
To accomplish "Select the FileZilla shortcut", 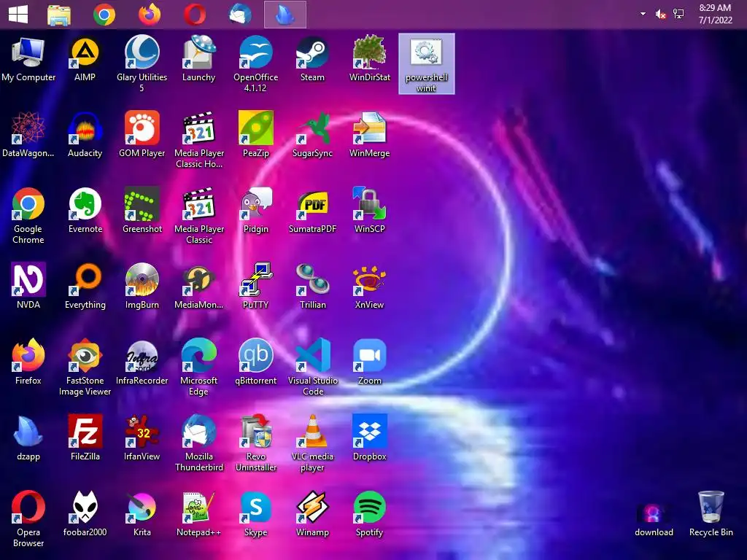I will pos(85,437).
